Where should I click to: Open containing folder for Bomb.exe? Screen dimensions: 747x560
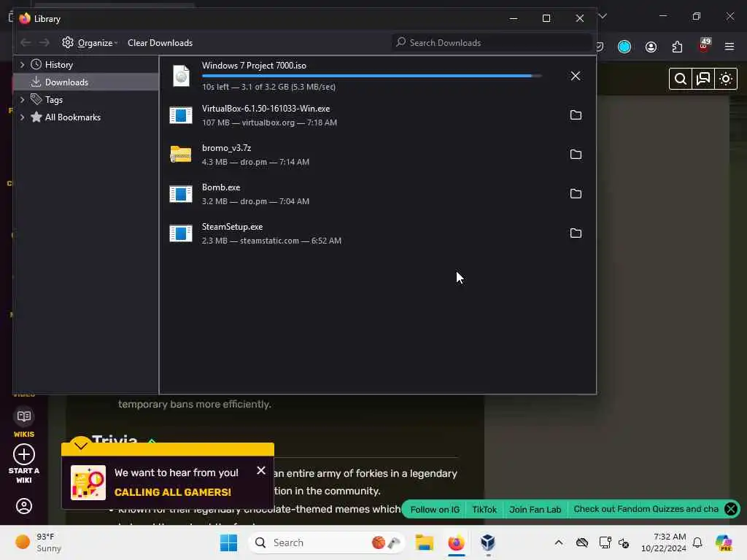[576, 194]
